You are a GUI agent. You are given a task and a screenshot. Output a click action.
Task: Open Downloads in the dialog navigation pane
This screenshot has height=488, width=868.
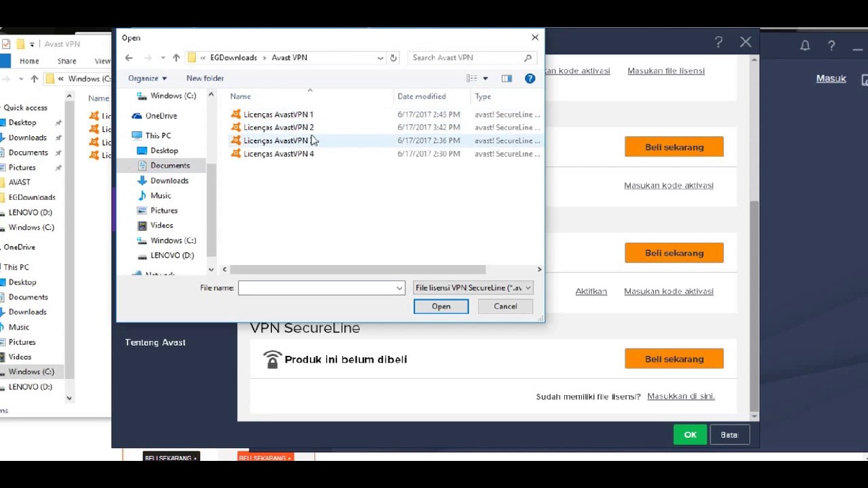pos(170,180)
